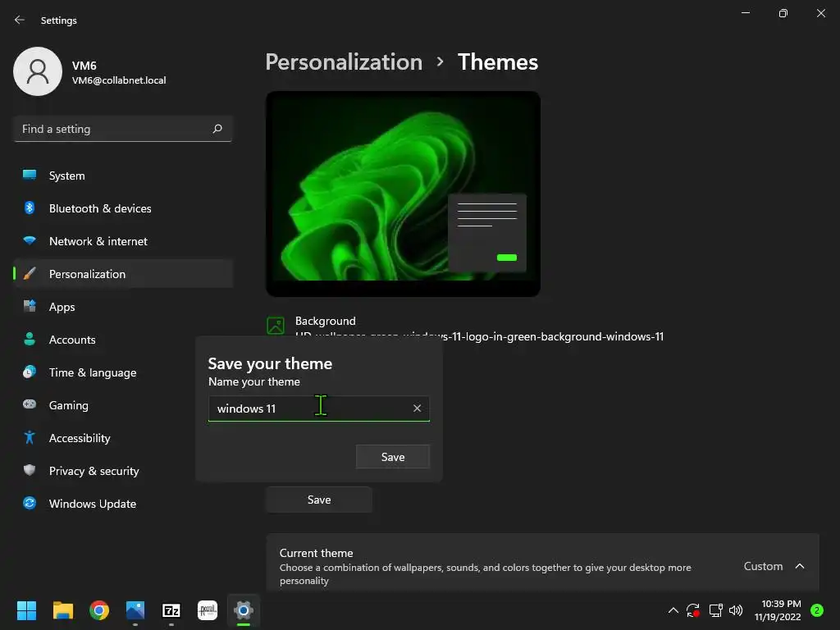Click the Background picture icon
The height and width of the screenshot is (630, 840).
[x=276, y=325]
